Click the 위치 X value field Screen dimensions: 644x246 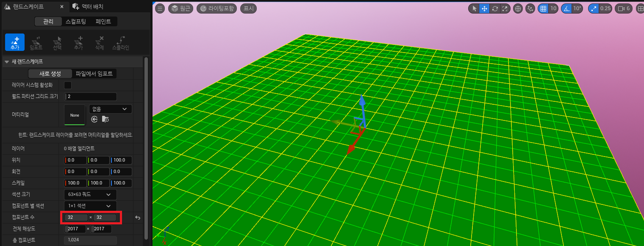click(x=75, y=161)
